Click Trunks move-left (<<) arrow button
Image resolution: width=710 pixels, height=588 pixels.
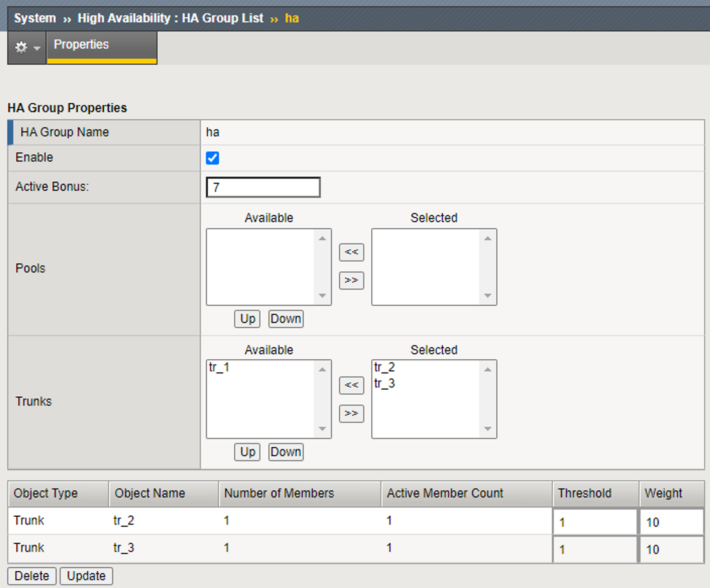[351, 385]
